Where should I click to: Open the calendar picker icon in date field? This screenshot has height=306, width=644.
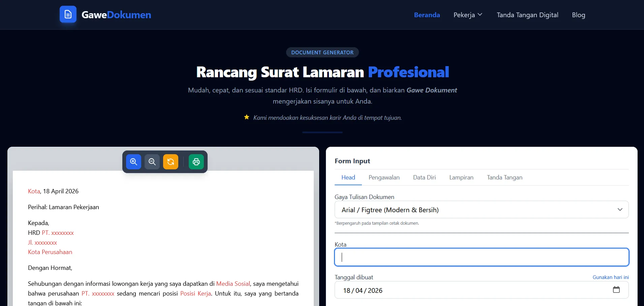tap(616, 290)
